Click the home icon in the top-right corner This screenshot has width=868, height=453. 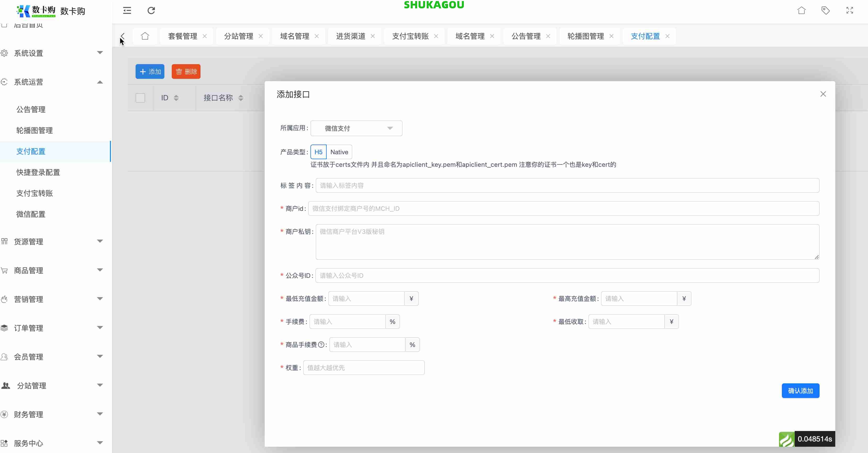tap(801, 10)
